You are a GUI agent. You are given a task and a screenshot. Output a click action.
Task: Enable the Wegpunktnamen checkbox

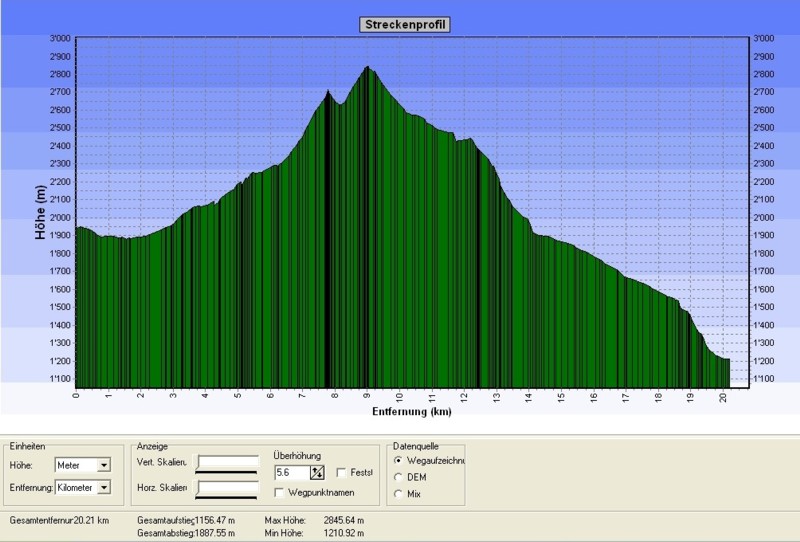click(281, 493)
